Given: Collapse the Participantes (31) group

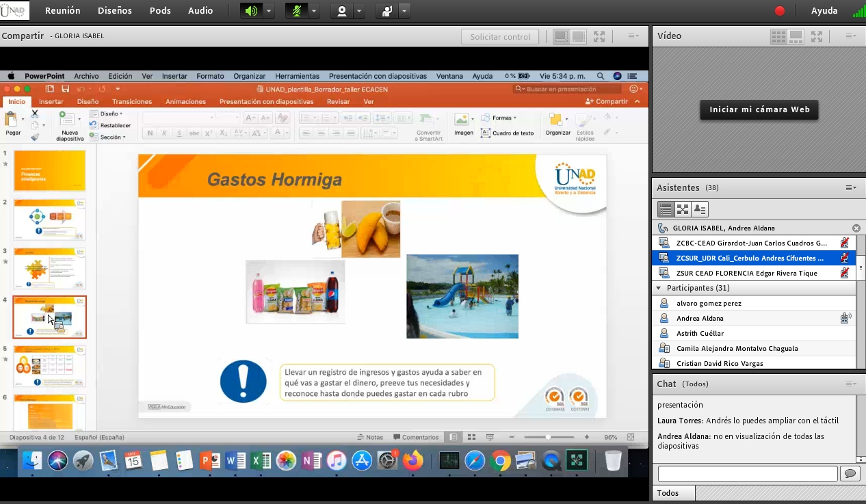Looking at the screenshot, I should (659, 289).
